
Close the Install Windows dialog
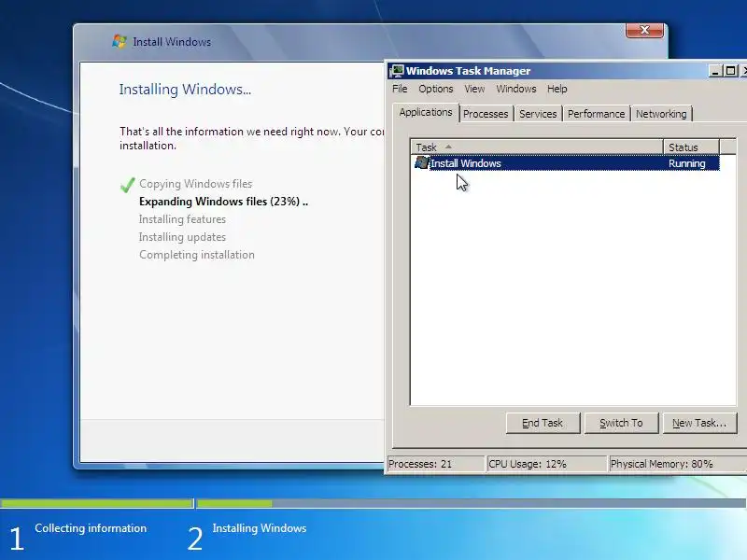click(x=644, y=30)
